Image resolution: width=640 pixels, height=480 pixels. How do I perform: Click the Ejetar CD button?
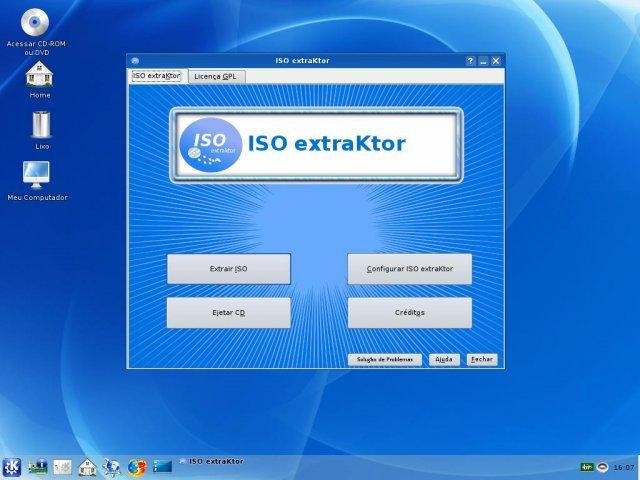coord(229,313)
